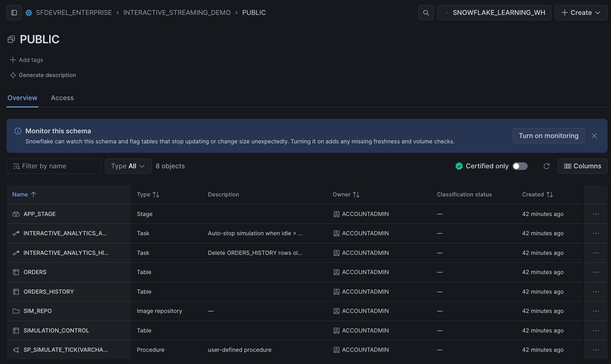The image size is (611, 364).
Task: Click 'user-defined procedure' description text
Action: (240, 350)
